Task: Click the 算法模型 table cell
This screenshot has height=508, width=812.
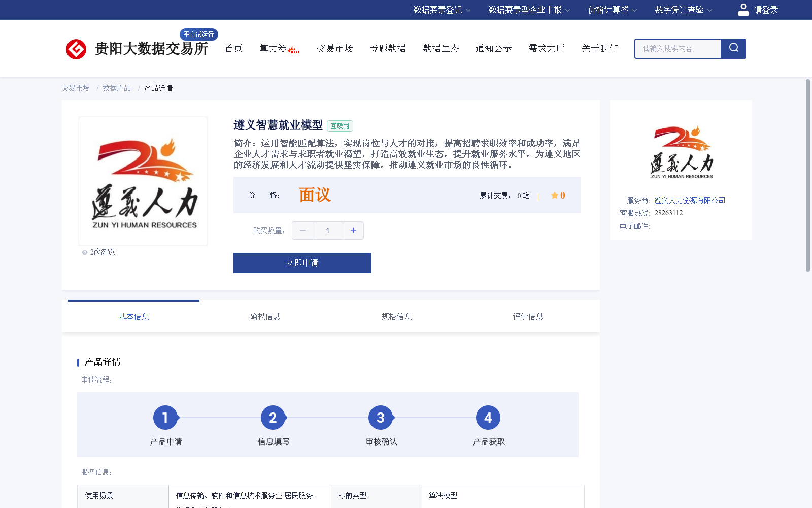Action: (503, 496)
